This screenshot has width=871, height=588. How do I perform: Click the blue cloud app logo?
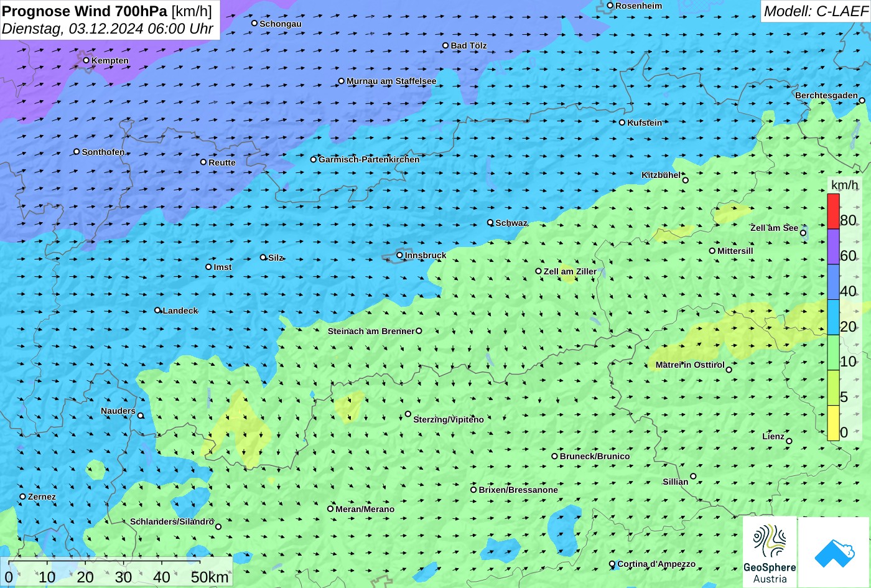click(x=834, y=552)
